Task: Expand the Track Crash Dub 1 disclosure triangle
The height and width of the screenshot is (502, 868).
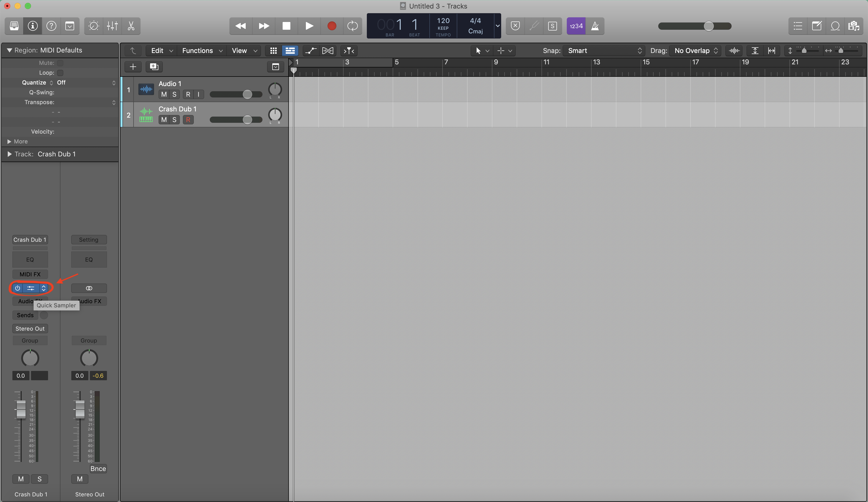Action: [x=9, y=154]
